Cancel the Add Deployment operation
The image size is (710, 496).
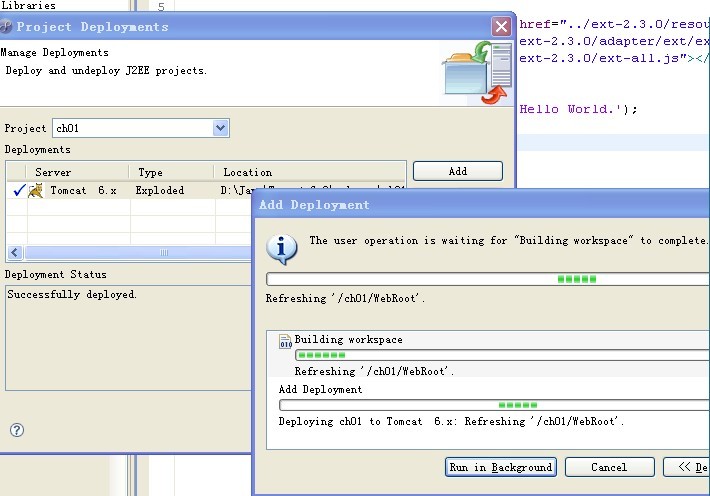(x=609, y=467)
